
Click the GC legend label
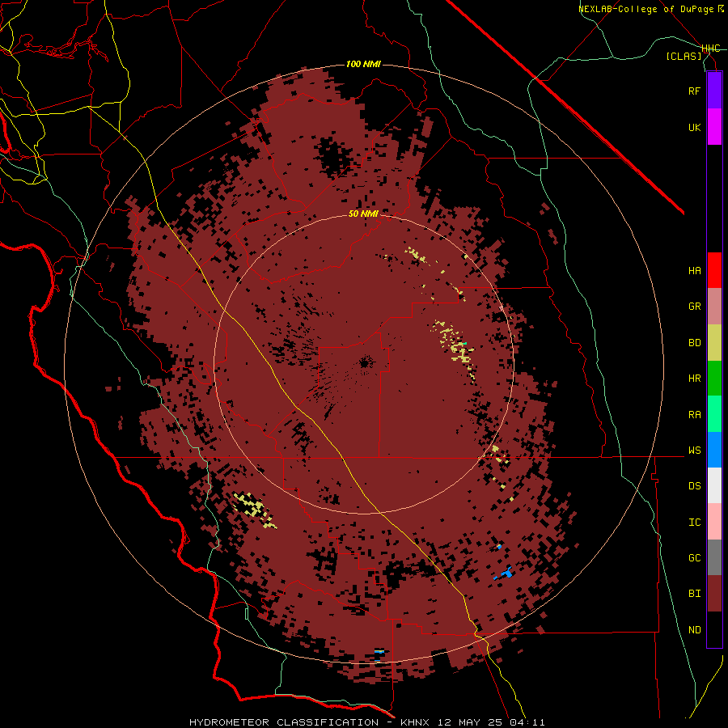694,558
